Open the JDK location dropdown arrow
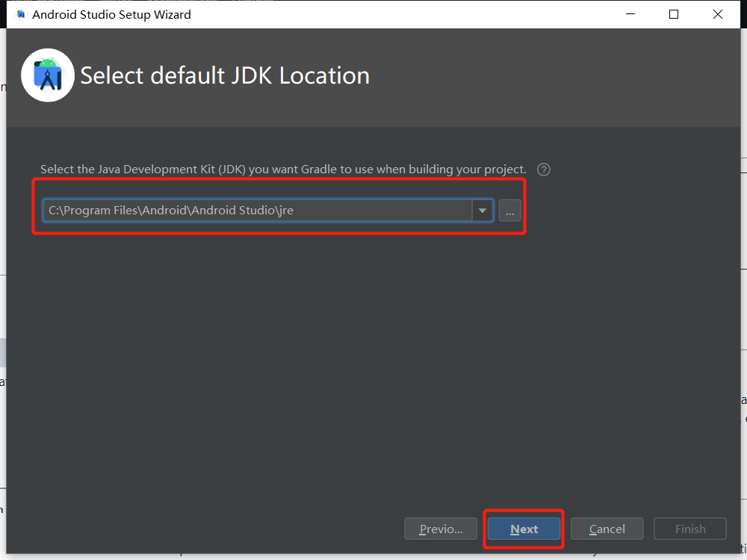This screenshot has height=560, width=747. click(x=483, y=211)
